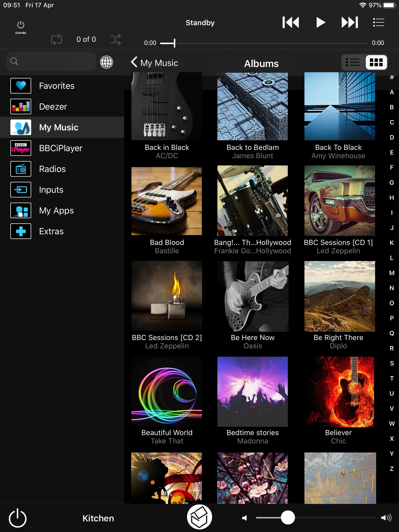Open Radios in the sidebar
Viewport: 399px width, 532px height.
coord(52,169)
